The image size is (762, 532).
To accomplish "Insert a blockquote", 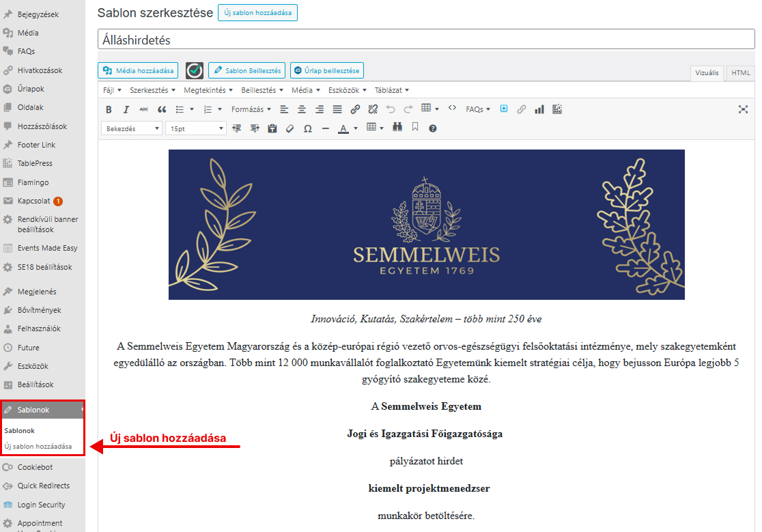I will (162, 110).
